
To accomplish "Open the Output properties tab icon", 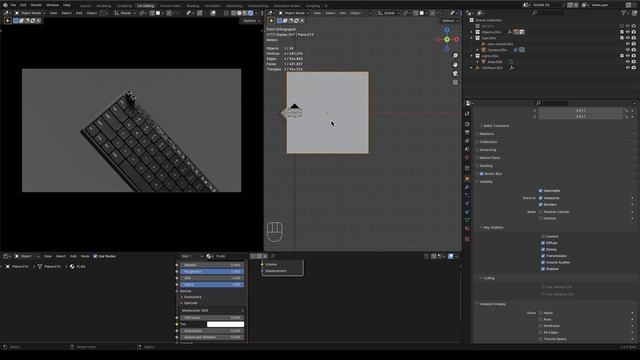I will click(x=467, y=132).
